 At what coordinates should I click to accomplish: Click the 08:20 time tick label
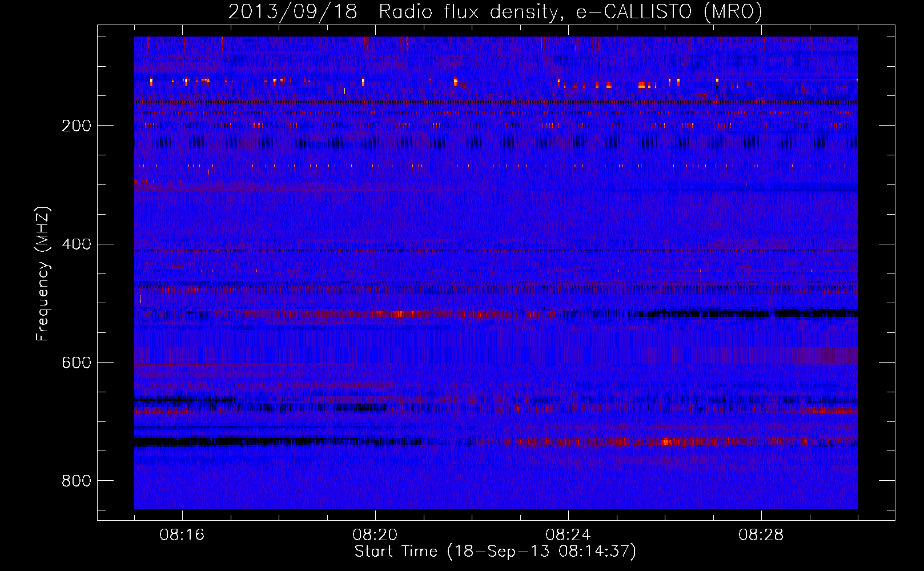[375, 535]
